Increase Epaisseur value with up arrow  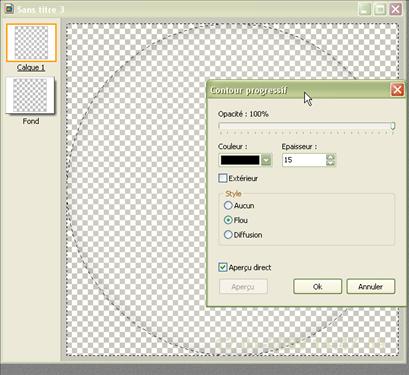pos(330,157)
